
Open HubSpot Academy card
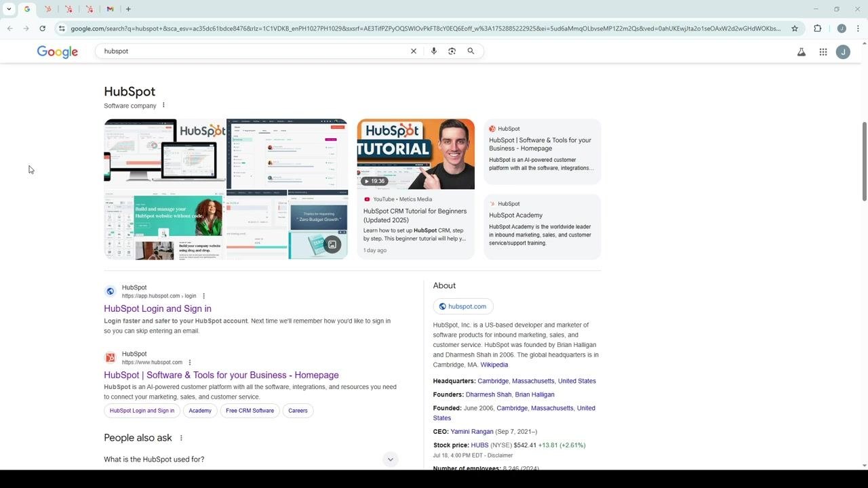coord(542,226)
